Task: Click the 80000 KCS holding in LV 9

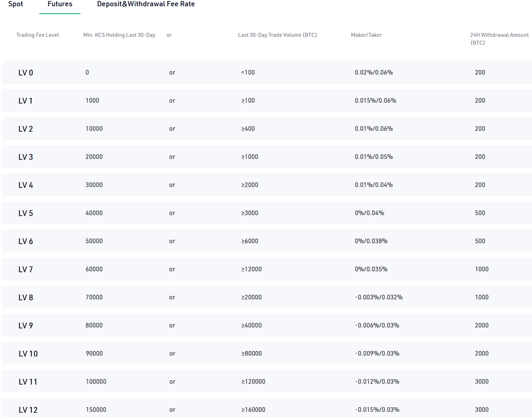Action: [x=94, y=326]
